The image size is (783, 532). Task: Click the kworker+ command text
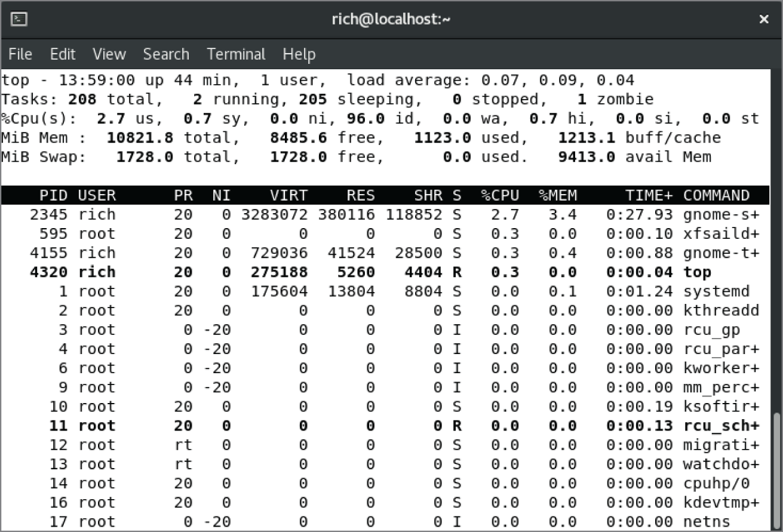721,368
